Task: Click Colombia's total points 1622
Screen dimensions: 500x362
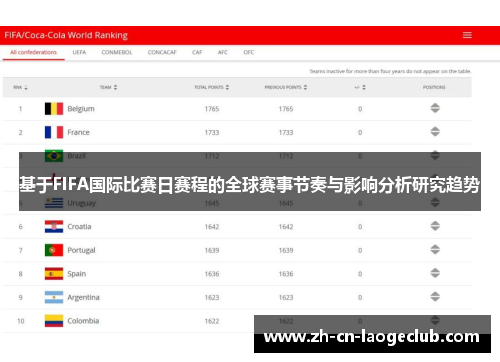Action: pos(212,321)
